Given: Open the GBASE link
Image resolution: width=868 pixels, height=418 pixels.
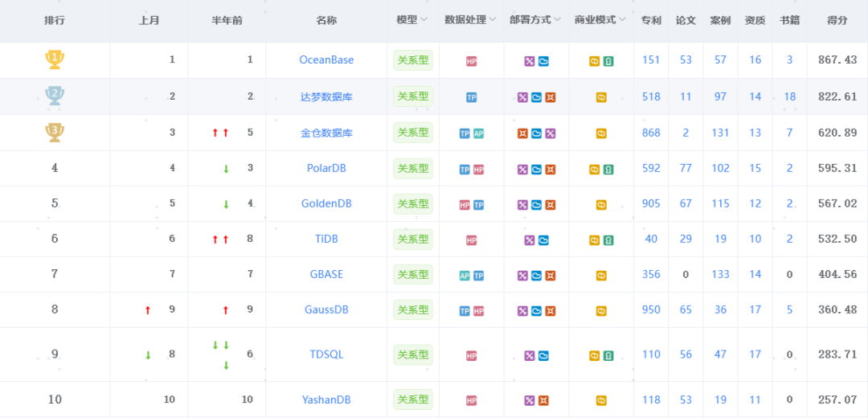Looking at the screenshot, I should click(x=326, y=275).
